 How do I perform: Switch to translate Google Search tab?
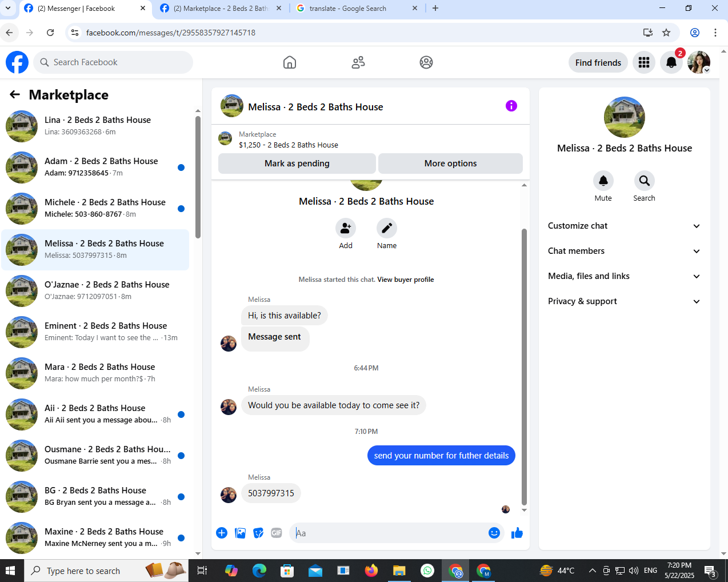click(x=357, y=9)
